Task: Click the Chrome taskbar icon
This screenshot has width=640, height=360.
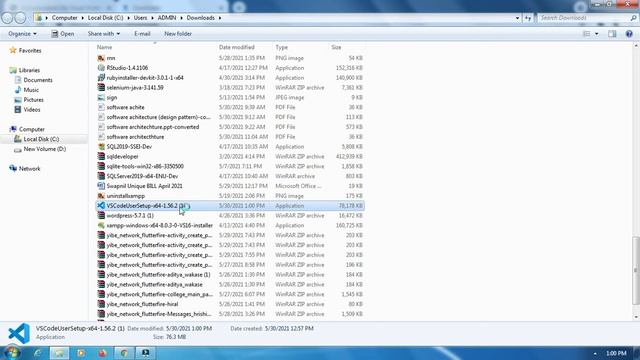Action: pos(124,353)
